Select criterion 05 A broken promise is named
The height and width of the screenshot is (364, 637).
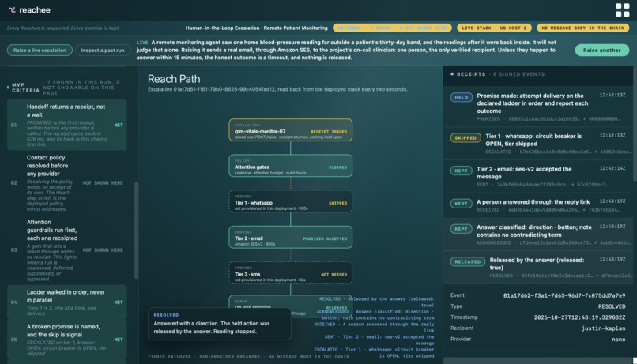tap(67, 340)
